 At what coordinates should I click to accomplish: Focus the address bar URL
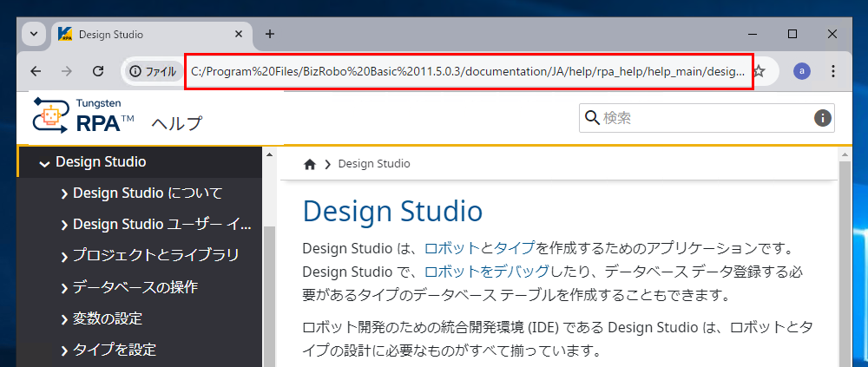pyautogui.click(x=469, y=71)
